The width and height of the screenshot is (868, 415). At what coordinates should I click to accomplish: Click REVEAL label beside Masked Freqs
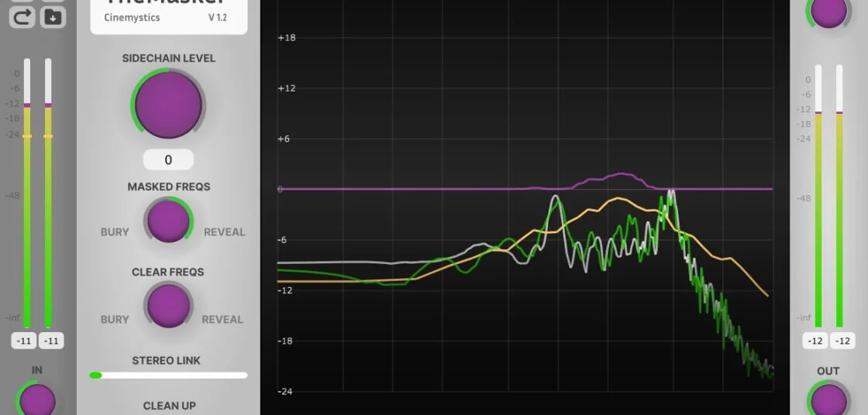(224, 232)
